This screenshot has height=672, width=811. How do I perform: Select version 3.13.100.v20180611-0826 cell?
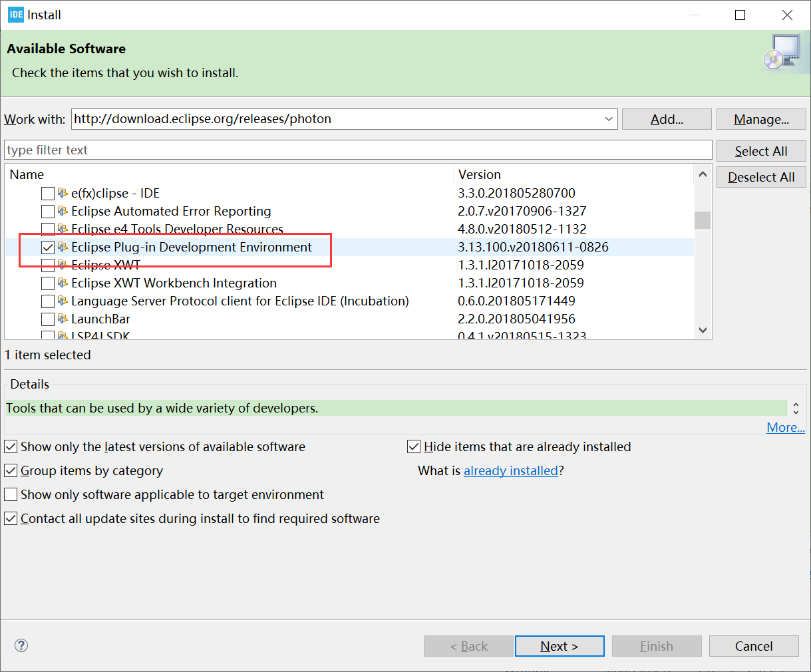pyautogui.click(x=533, y=247)
